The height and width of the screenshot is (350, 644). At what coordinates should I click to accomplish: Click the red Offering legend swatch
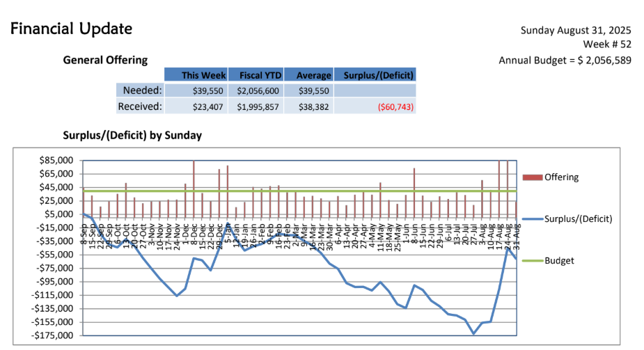click(531, 177)
